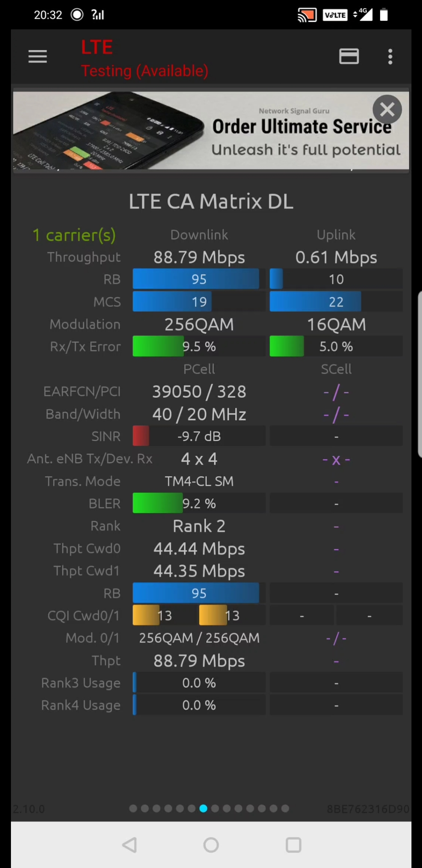Tap the LTE CA Matrix DL heading
Screen dimensions: 422x868
(211, 201)
